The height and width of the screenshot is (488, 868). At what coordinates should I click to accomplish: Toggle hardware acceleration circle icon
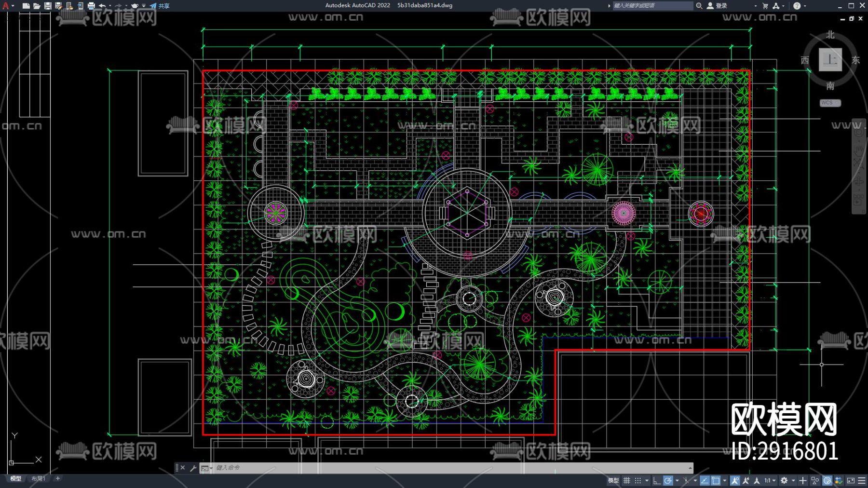pyautogui.click(x=827, y=480)
